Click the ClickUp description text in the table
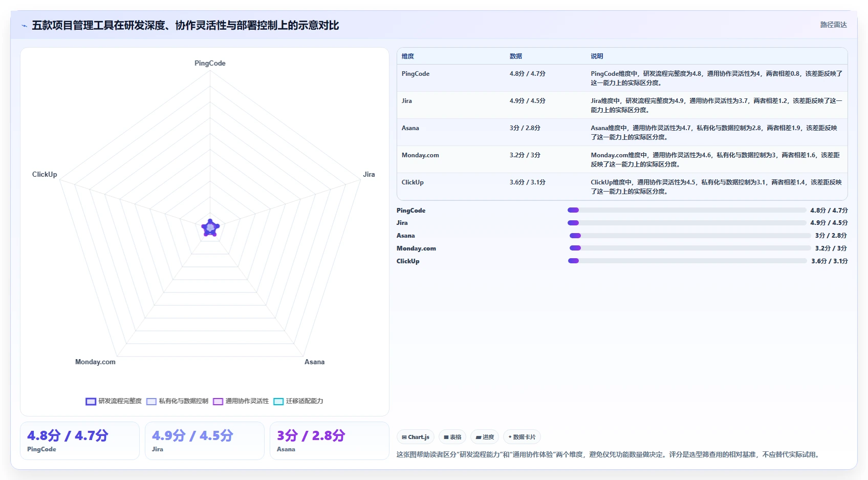Viewport: 868px width, 480px height. tap(717, 187)
